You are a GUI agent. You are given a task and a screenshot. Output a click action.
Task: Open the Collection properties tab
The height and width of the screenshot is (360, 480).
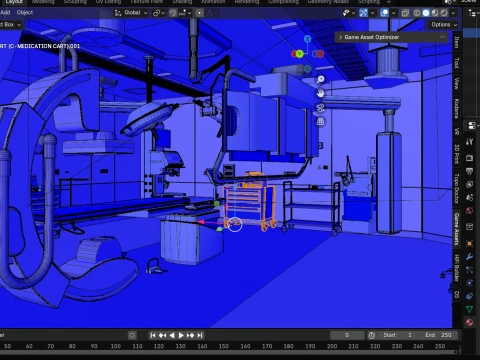coord(470,227)
